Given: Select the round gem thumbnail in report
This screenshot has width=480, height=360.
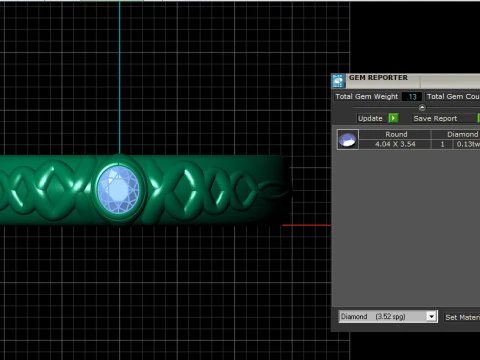Looking at the screenshot, I should (348, 139).
